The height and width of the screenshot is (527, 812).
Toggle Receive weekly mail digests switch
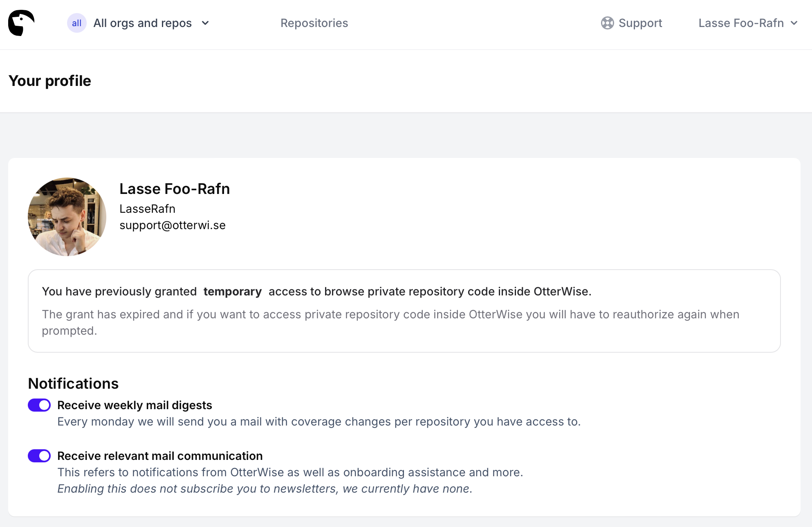pyautogui.click(x=39, y=405)
